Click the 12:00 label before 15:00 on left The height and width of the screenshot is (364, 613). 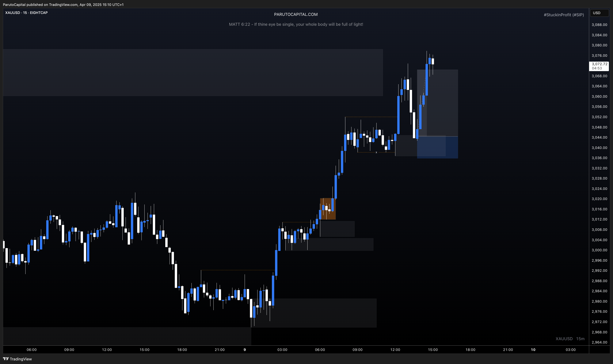[107, 349]
